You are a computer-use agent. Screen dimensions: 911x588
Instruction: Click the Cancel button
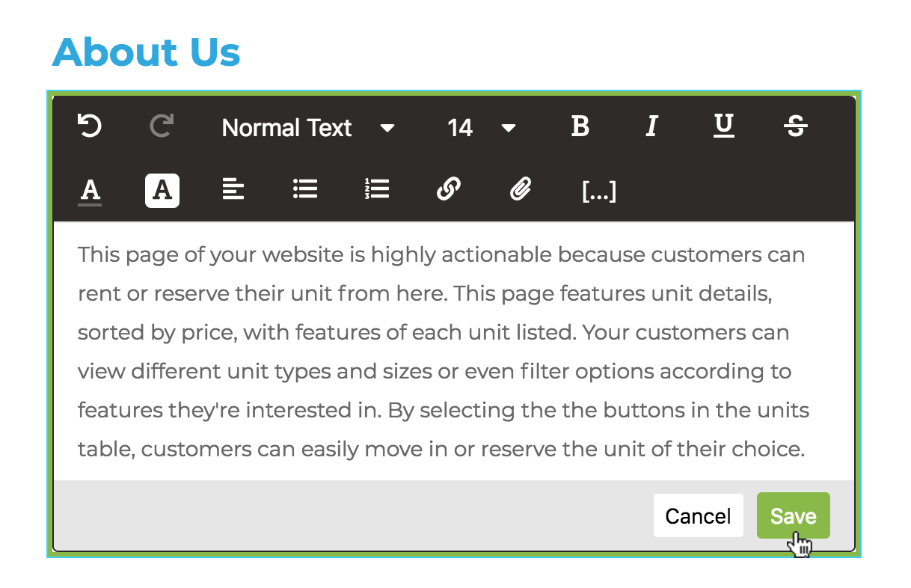coord(698,515)
